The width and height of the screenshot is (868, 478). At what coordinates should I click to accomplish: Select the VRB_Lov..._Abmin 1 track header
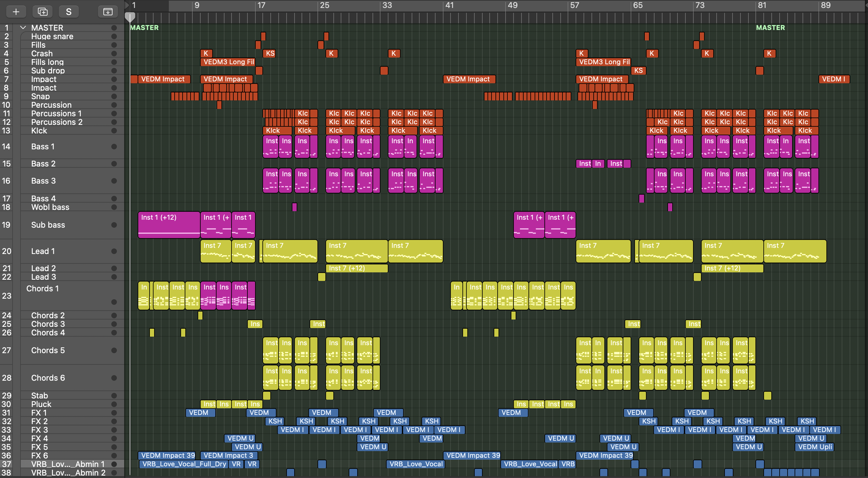point(67,464)
